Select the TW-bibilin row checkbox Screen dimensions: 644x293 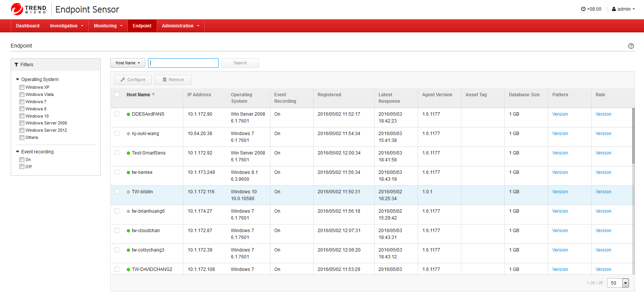[x=117, y=192]
